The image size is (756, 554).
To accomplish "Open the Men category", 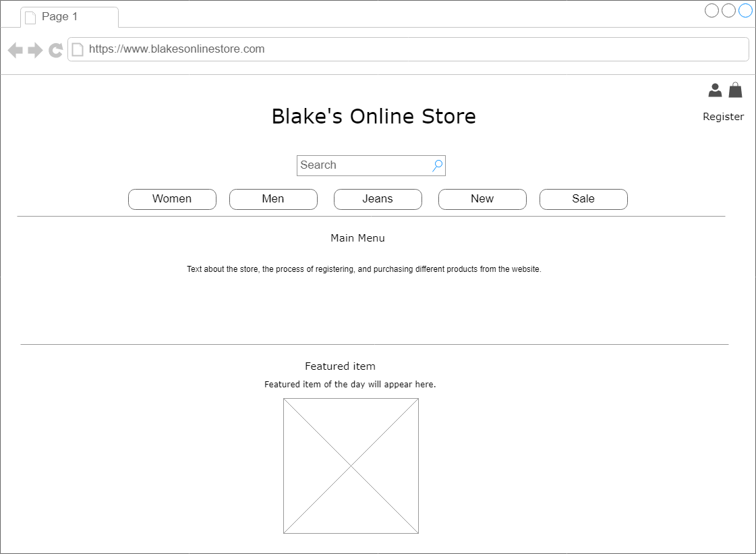I will 273,199.
